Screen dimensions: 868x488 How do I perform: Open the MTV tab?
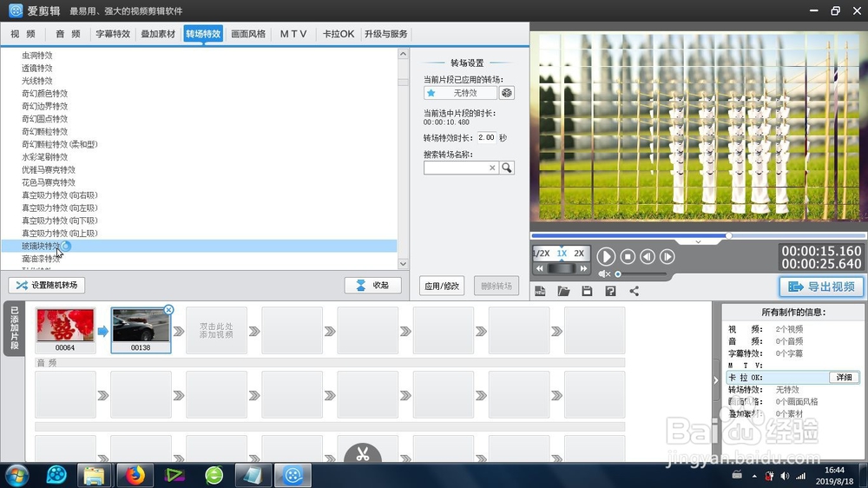pyautogui.click(x=293, y=34)
